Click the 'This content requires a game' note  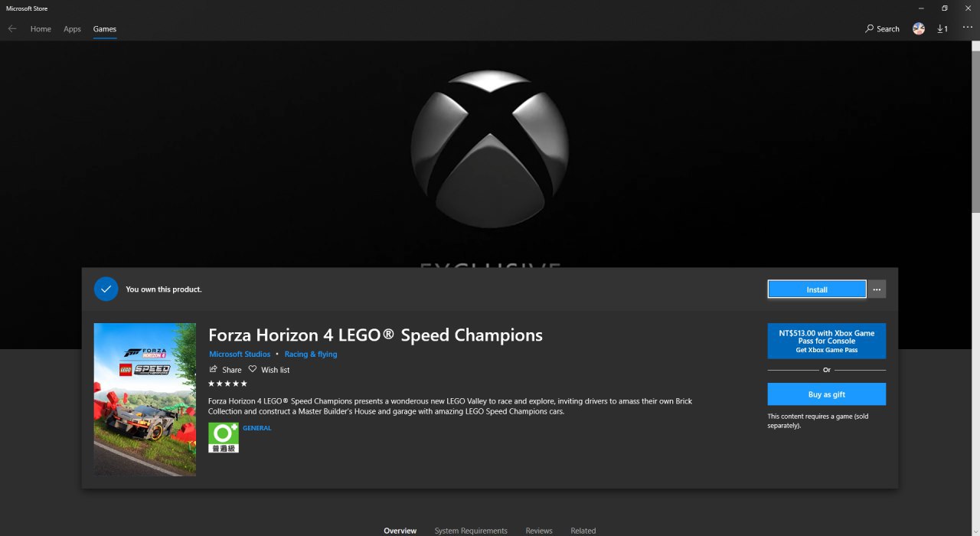point(818,421)
